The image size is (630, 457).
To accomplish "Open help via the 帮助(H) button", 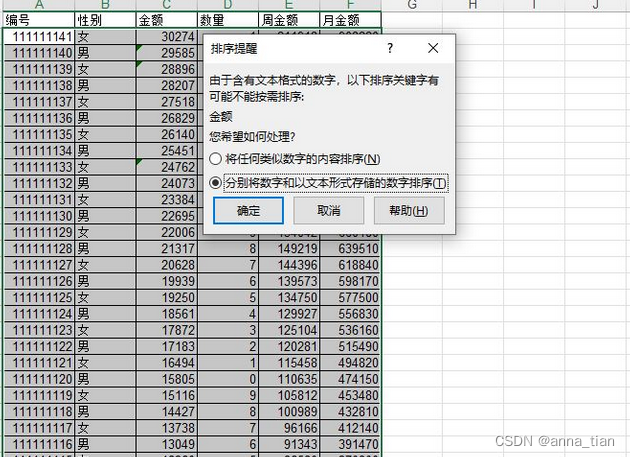I will click(x=409, y=211).
